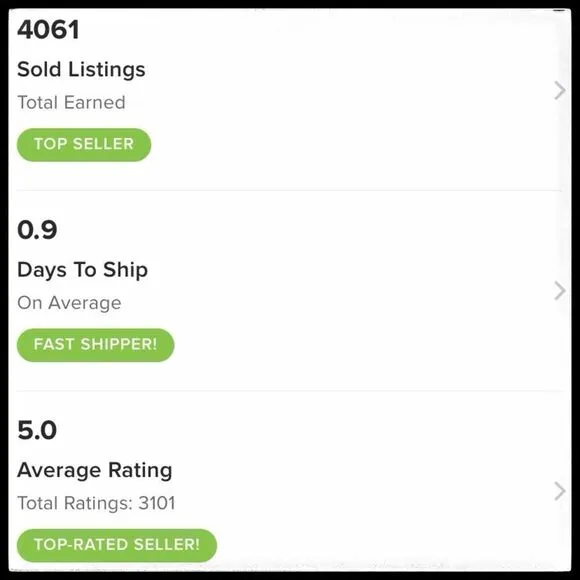
Task: Select the 5.0 rating value
Action: [x=37, y=430]
